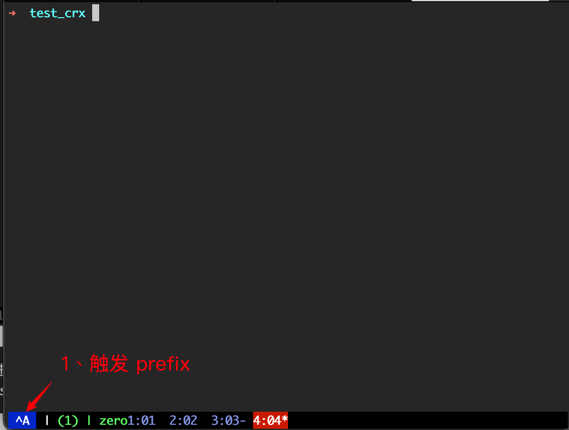Select tmux window 1:01 in status bar
569x430 pixels.
click(x=141, y=421)
